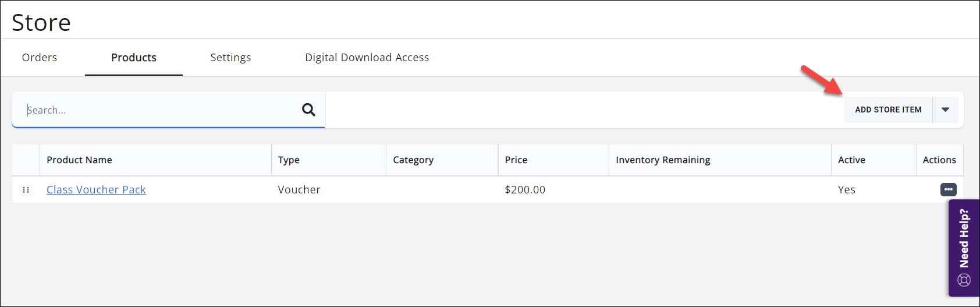This screenshot has width=980, height=307.
Task: Open the Class Voucher Pack product link
Action: [x=96, y=190]
